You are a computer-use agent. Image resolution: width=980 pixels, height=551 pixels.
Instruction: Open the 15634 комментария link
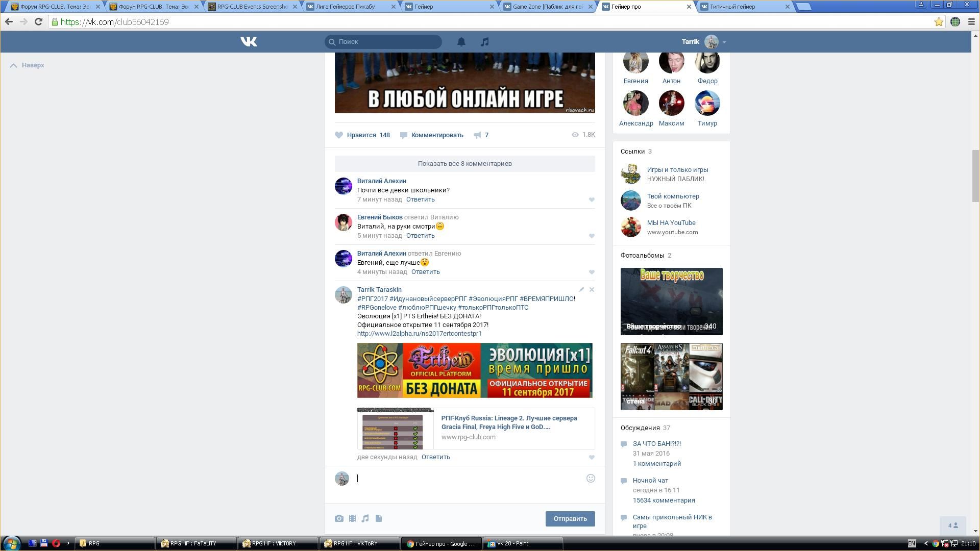click(x=664, y=500)
